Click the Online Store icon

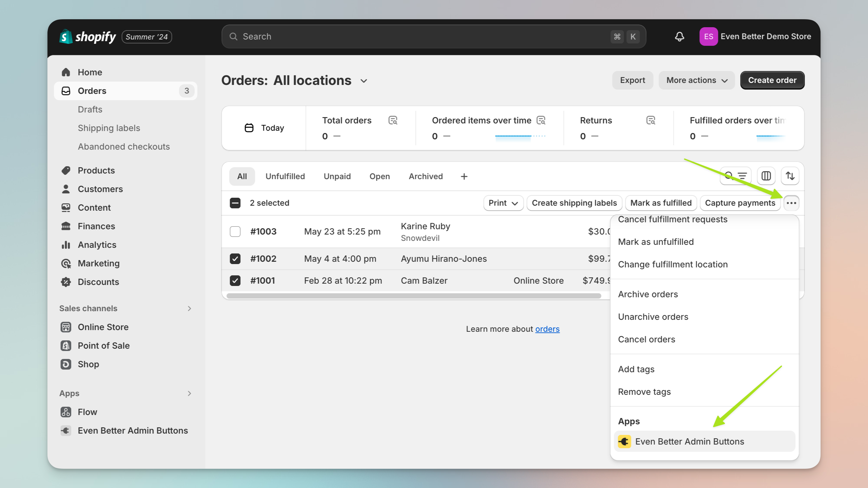coord(66,327)
